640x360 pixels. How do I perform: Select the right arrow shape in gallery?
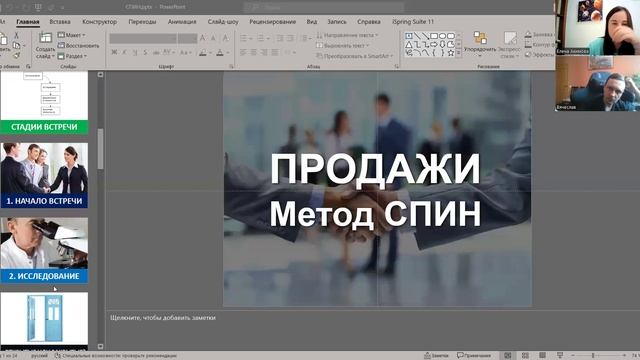point(434,44)
